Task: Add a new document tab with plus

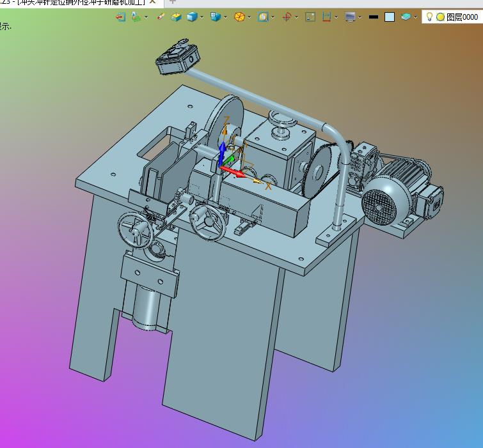Action: (173, 1)
